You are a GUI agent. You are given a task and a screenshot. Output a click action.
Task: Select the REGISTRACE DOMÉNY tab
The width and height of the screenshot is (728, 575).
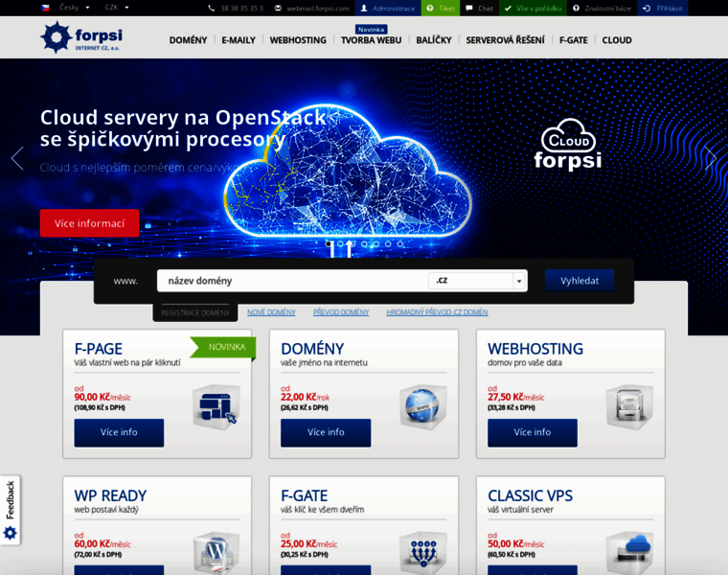[x=195, y=312]
